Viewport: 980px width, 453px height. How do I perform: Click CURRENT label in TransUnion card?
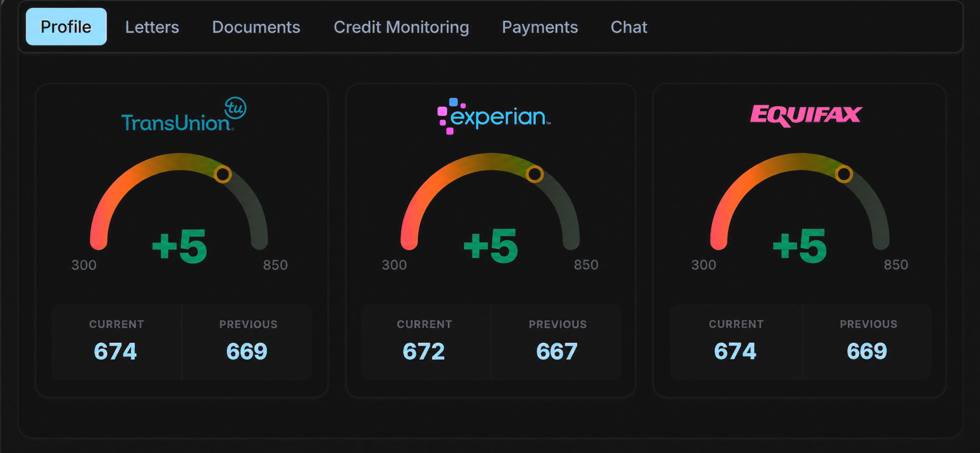116,324
